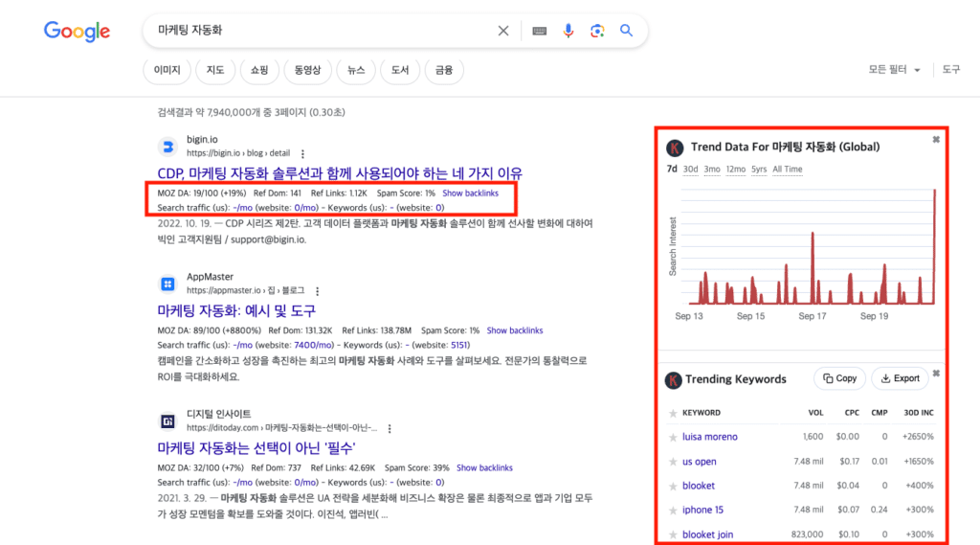Click the AppMaster site favicon
The image size is (980, 545).
[167, 284]
